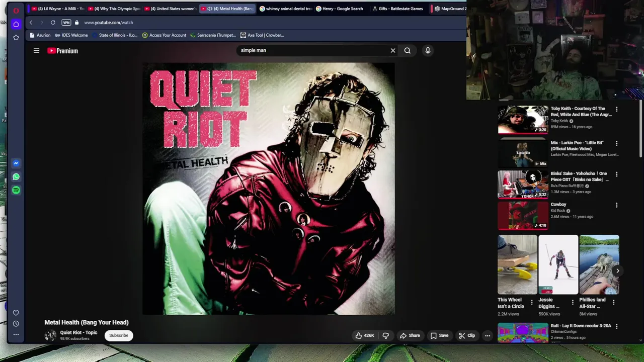
Task: Toggle the VPN badge in address bar
Action: click(66, 23)
